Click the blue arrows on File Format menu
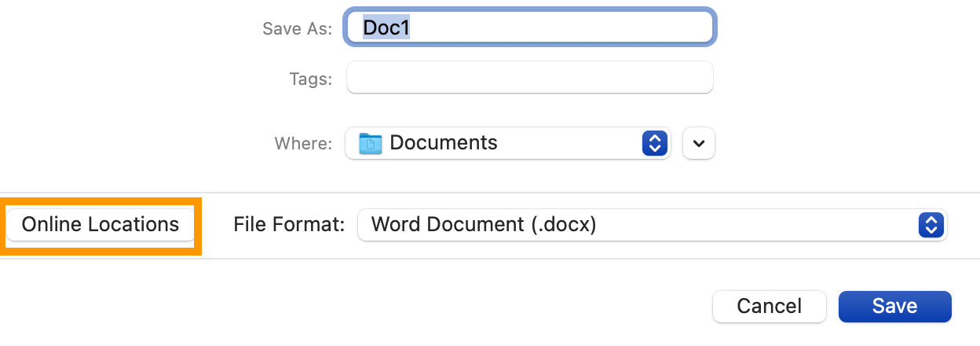Screen dimensions: 980x346 click(931, 225)
